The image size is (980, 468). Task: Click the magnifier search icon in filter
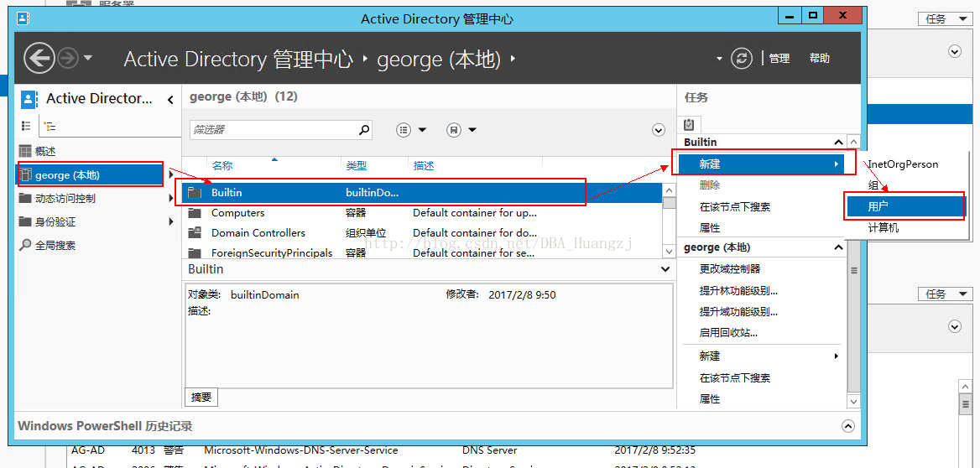click(364, 130)
